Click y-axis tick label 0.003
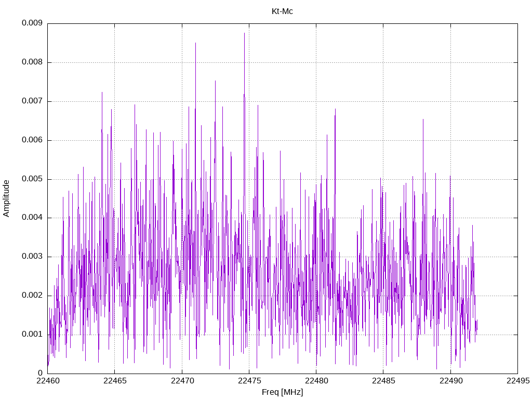532x399 pixels. click(x=32, y=257)
